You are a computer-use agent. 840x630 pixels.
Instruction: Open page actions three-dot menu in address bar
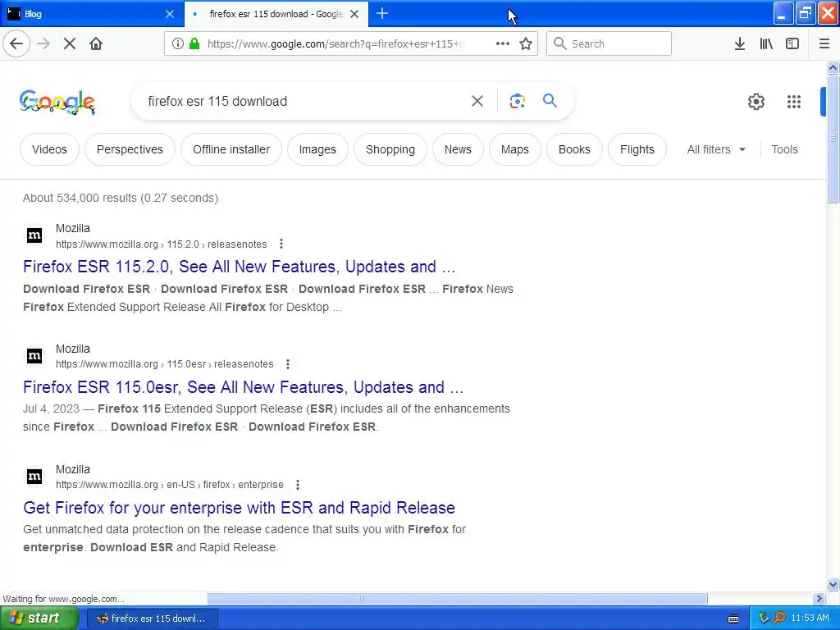[503, 43]
